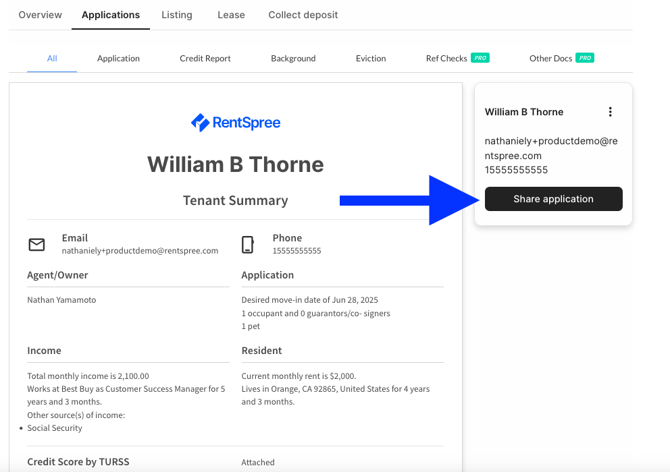The width and height of the screenshot is (670, 472).
Task: Click phone number 15555555555 in the tenant summary
Action: 297,251
